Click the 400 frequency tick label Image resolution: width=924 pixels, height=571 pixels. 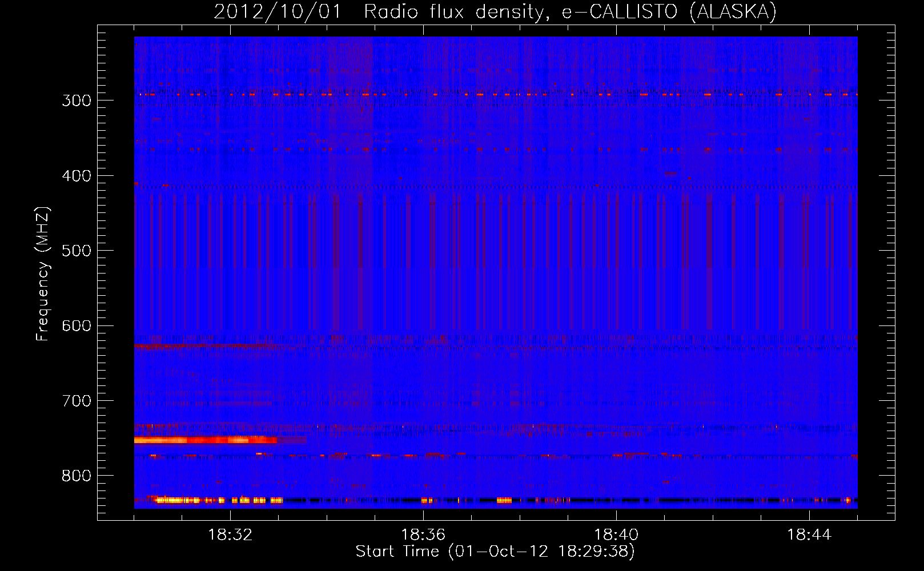pos(77,176)
